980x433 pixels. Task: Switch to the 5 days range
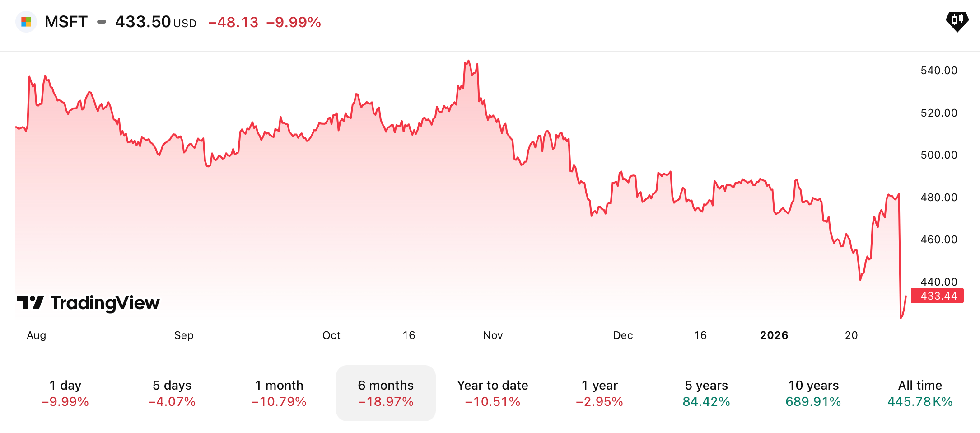(172, 393)
